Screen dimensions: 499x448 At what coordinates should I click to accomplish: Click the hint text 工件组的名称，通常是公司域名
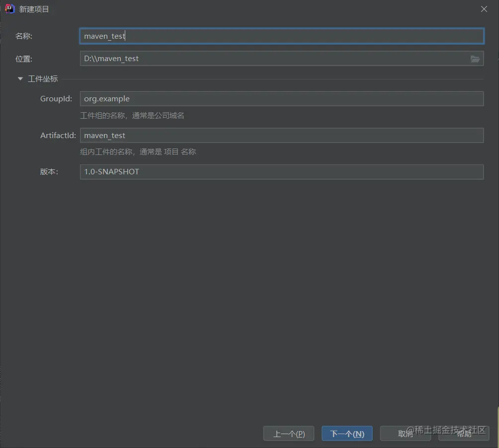pos(132,115)
